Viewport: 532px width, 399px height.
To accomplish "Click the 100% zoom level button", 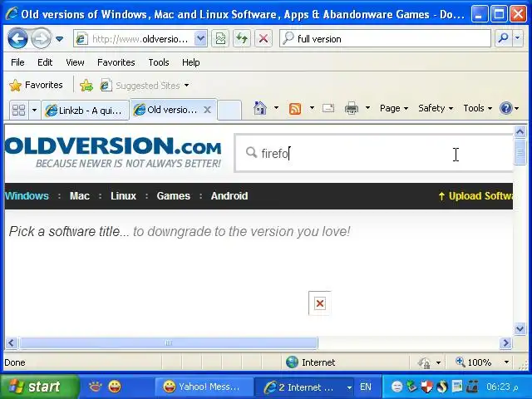I will pos(474,362).
